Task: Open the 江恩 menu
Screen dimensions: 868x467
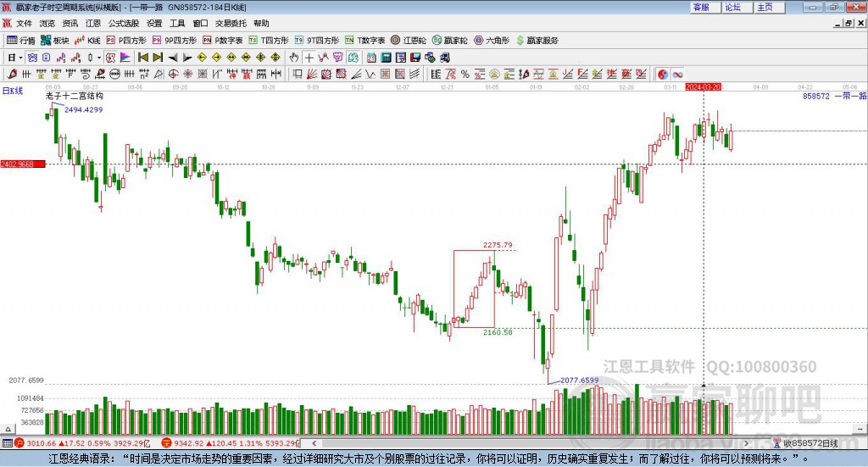Action: (93, 23)
